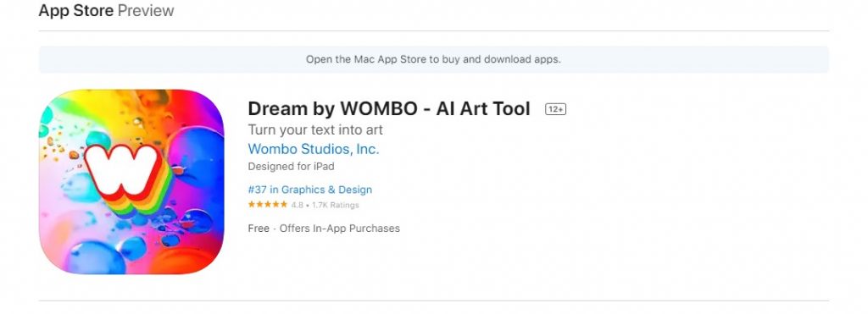Screen dimensions: 868x314
Task: Click the Free price label
Action: (x=259, y=229)
